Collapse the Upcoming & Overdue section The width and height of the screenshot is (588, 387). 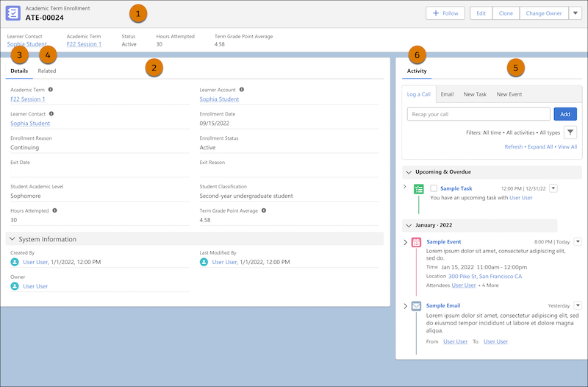(x=409, y=171)
